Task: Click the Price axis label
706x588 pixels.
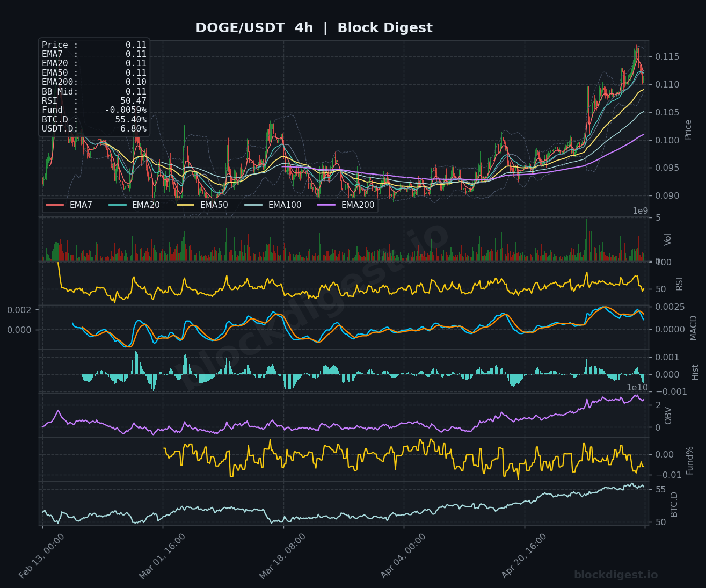Action: pyautogui.click(x=688, y=129)
